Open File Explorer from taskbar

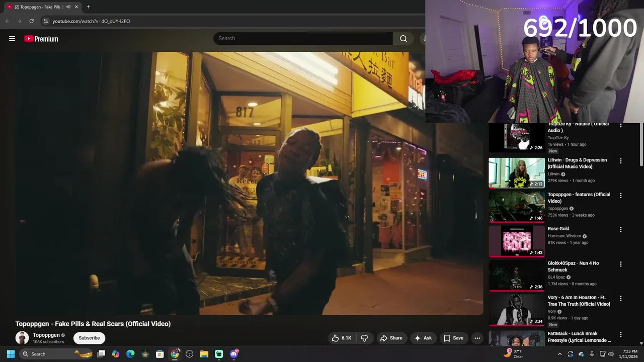[x=204, y=354]
